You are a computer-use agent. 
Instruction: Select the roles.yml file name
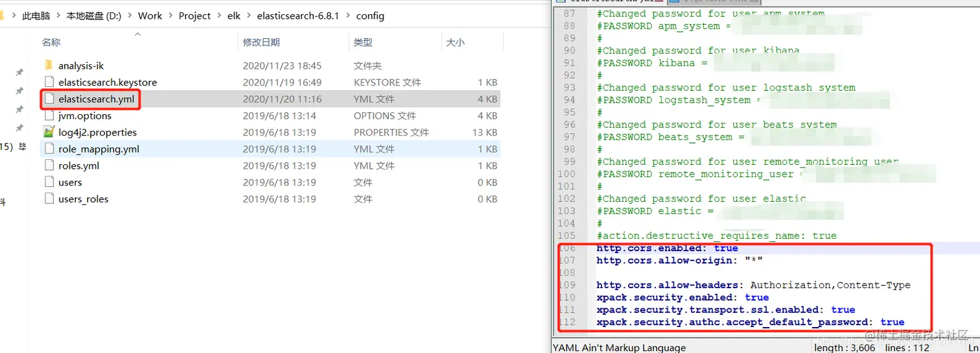[x=79, y=165]
